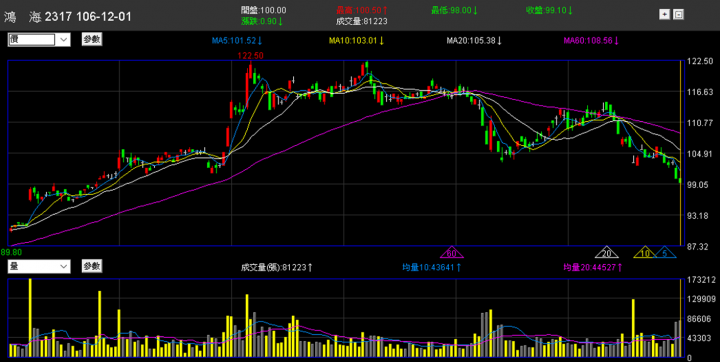Click the 開盤:100.00 opening price text

264,10
